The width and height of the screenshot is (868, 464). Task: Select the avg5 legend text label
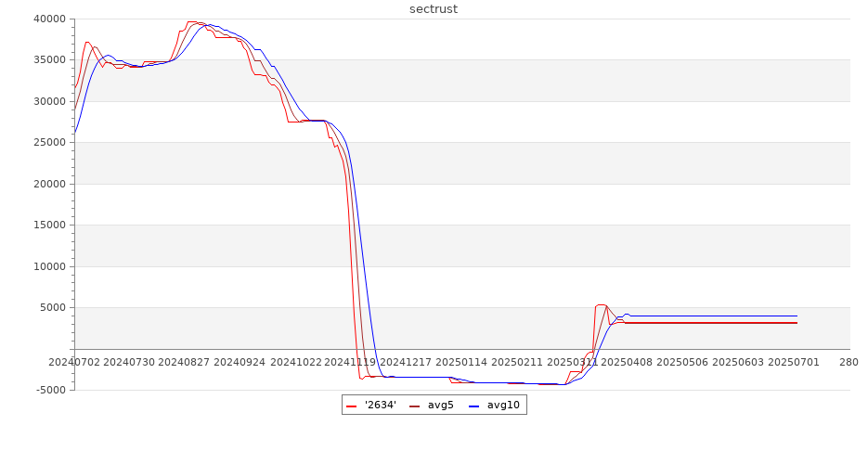coord(441,405)
